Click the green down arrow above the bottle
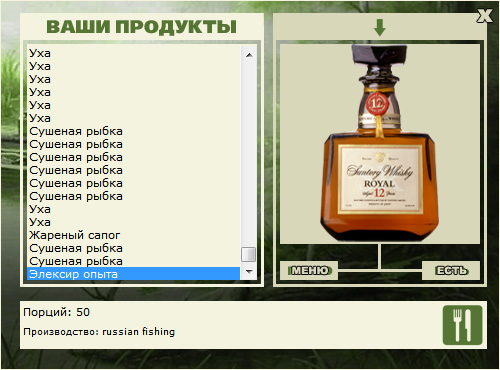 click(380, 28)
